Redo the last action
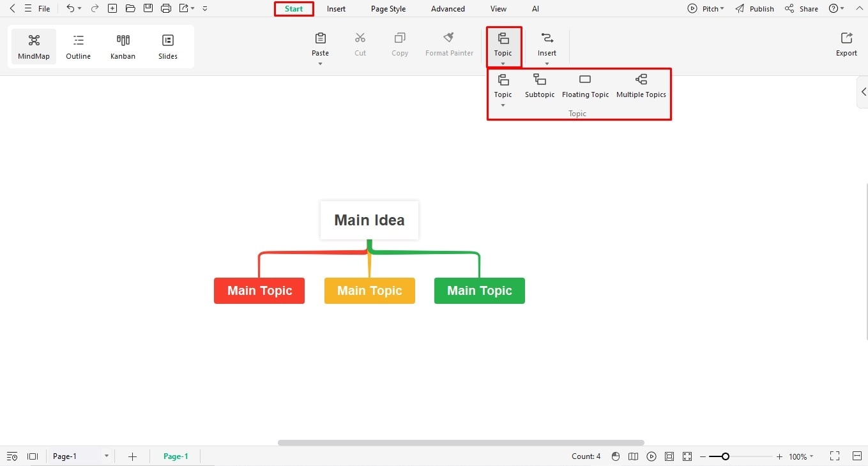868x466 pixels. coord(95,8)
